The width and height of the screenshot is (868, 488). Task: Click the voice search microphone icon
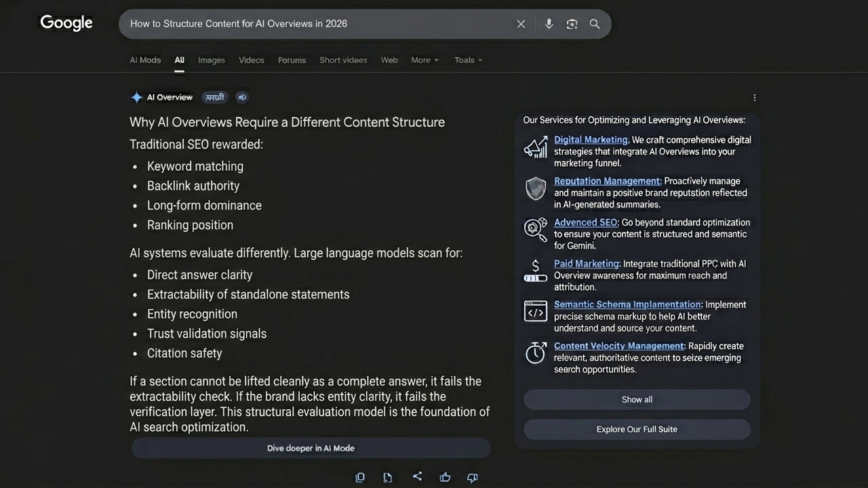coord(549,24)
